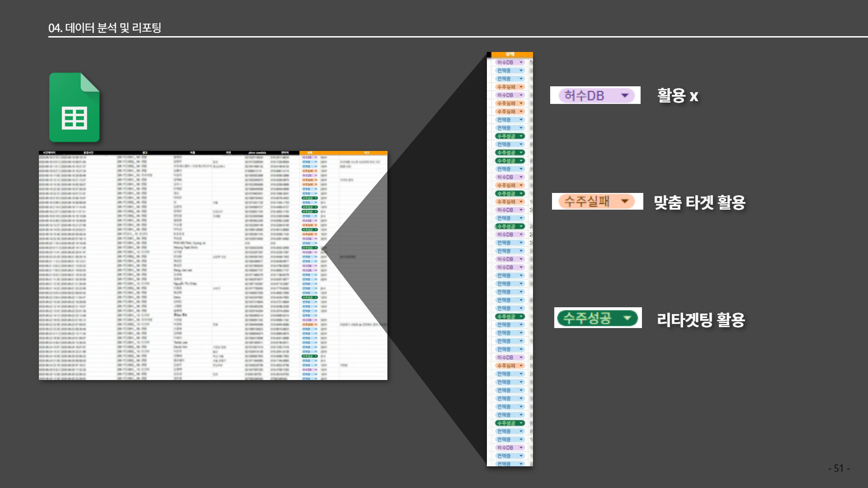The height and width of the screenshot is (488, 868).
Task: Click orange 비고 header in spreadsheet thumbnail
Action: click(x=367, y=153)
